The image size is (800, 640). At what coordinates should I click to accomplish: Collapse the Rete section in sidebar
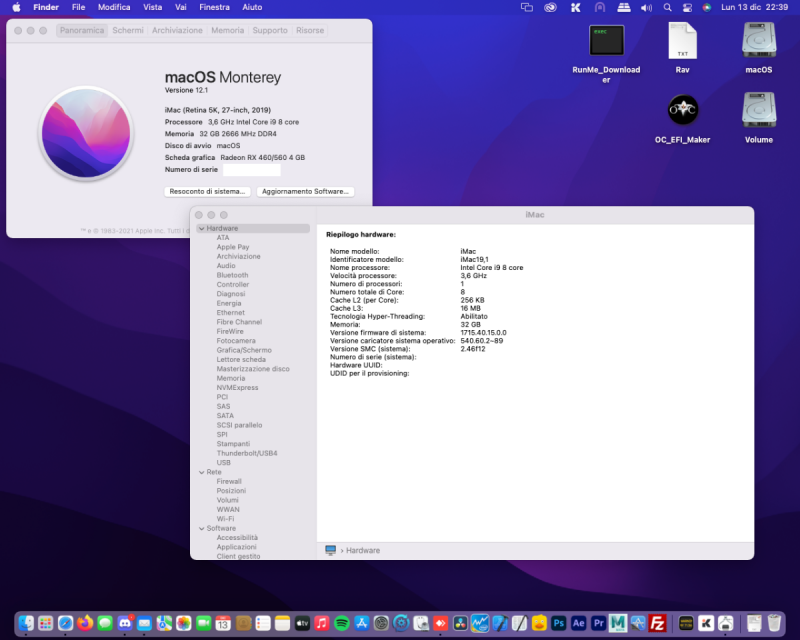[x=202, y=473]
